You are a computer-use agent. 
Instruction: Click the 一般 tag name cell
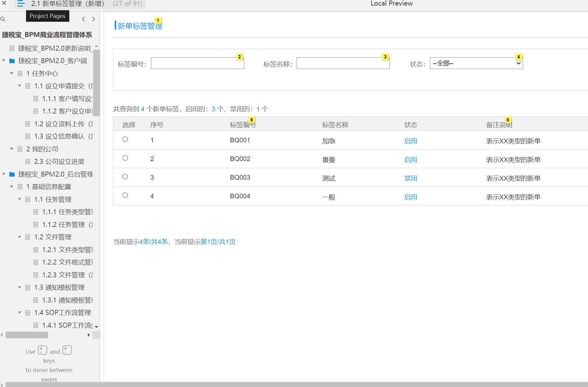click(x=329, y=197)
